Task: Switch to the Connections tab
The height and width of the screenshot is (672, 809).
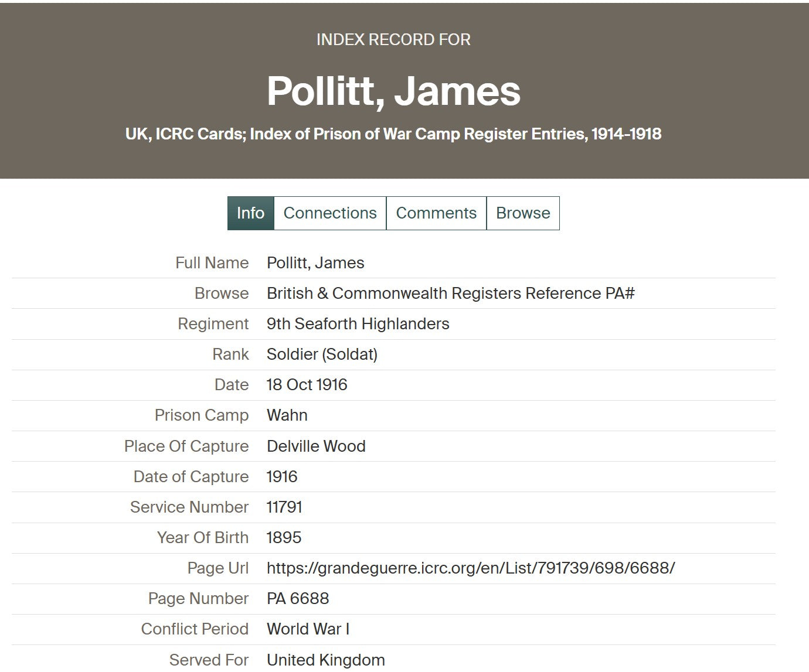Action: [x=330, y=213]
